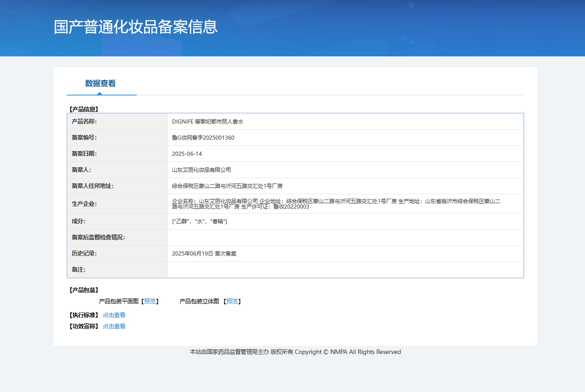This screenshot has width=585, height=392.
Task: Click the 【执行标准】 label
Action: coord(84,315)
